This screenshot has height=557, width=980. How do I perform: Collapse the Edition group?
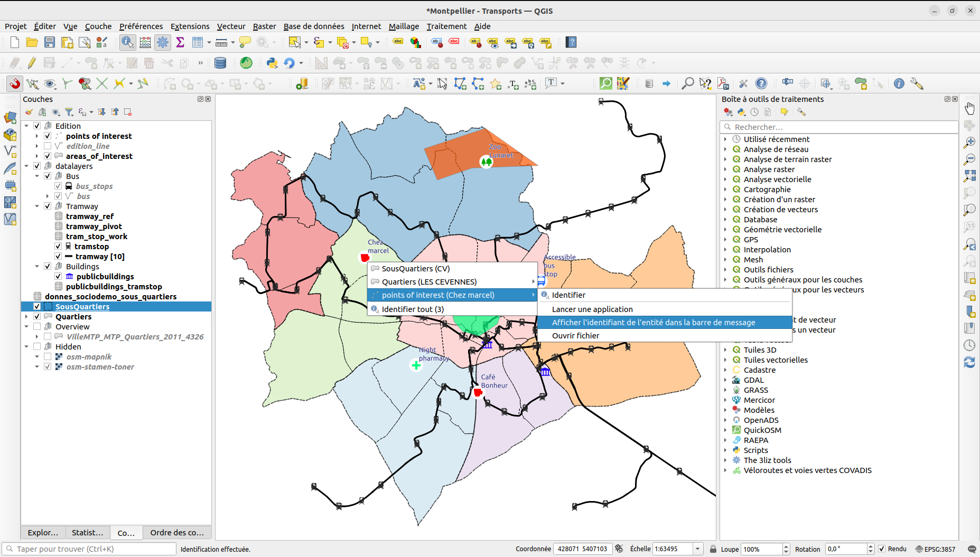pos(26,126)
